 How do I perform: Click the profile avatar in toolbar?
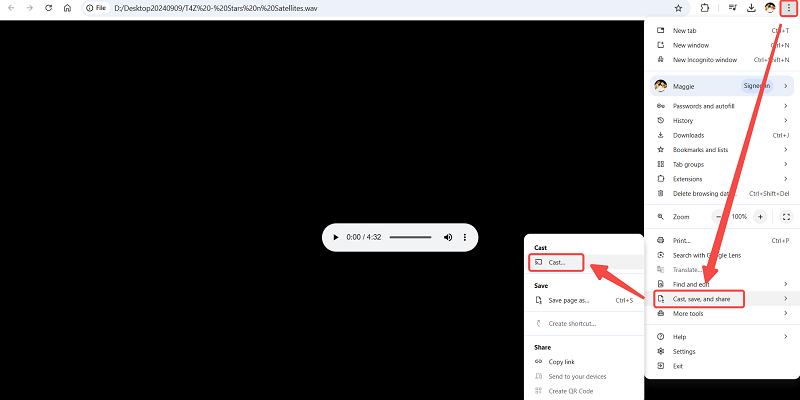click(770, 8)
